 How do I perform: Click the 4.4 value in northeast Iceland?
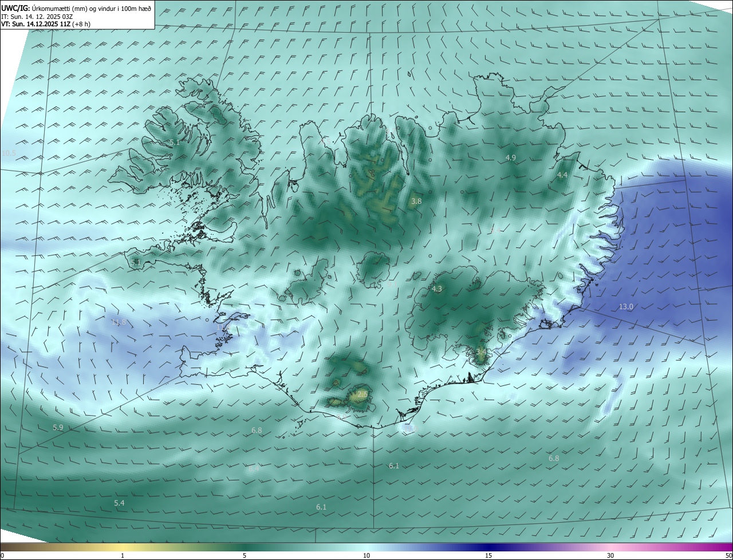[562, 175]
